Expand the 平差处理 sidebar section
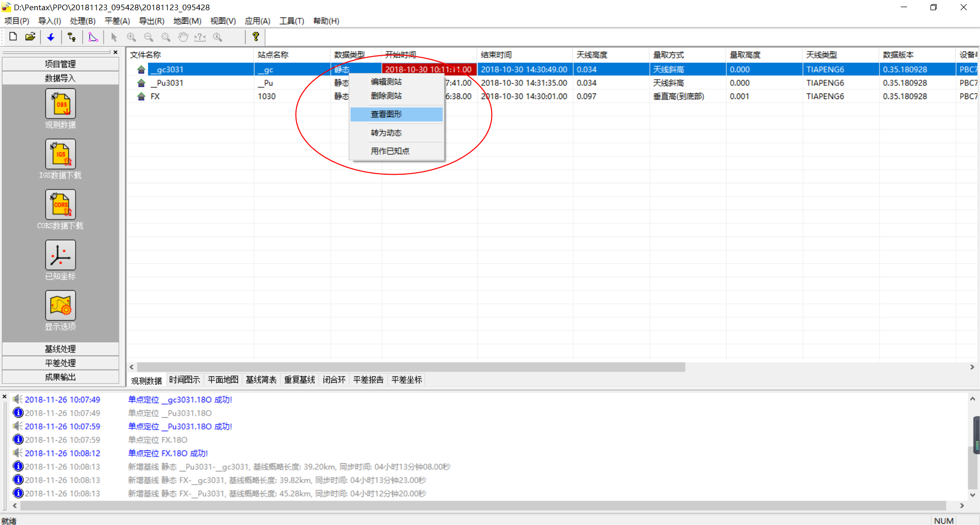980x525 pixels. 60,363
